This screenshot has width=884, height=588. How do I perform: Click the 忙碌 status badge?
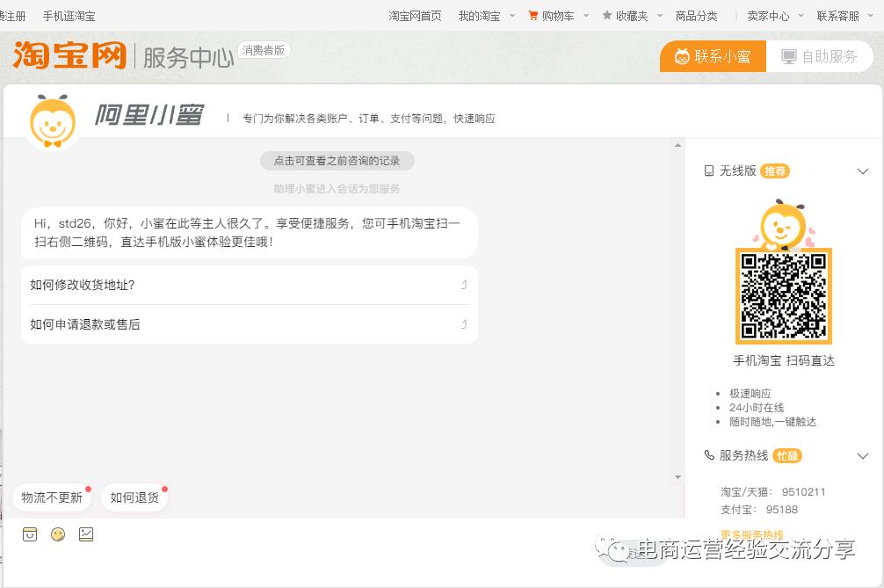pos(787,455)
